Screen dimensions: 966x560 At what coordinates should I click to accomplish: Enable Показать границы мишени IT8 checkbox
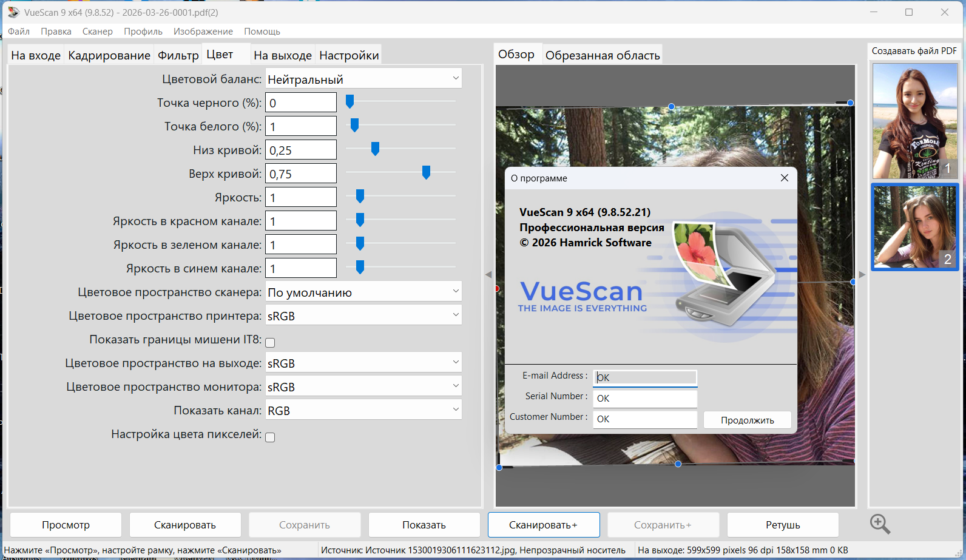(270, 343)
